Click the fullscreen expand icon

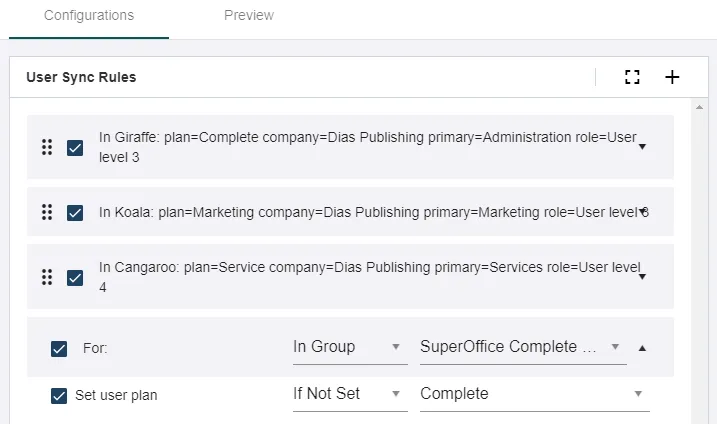(x=632, y=77)
